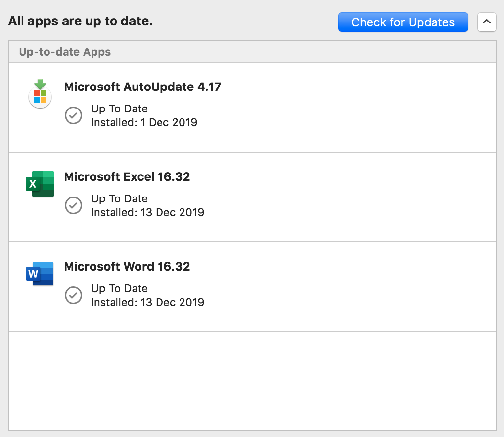Click Up To Date status under AutoUpdate
This screenshot has height=437, width=504.
119,109
